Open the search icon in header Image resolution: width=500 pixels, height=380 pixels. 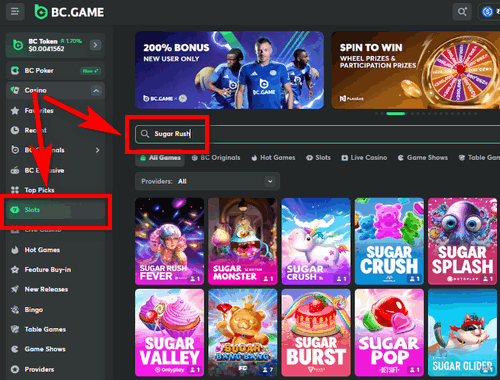pos(462,12)
